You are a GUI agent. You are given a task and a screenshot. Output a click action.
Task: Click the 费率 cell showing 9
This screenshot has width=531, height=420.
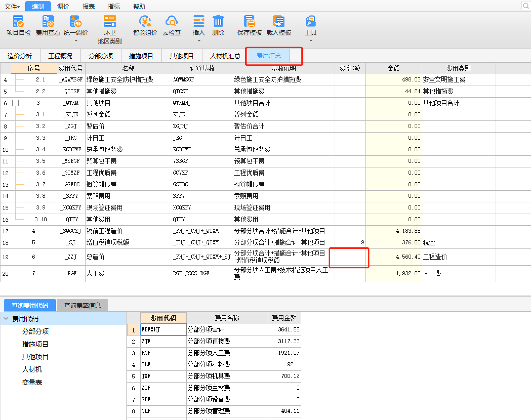350,243
